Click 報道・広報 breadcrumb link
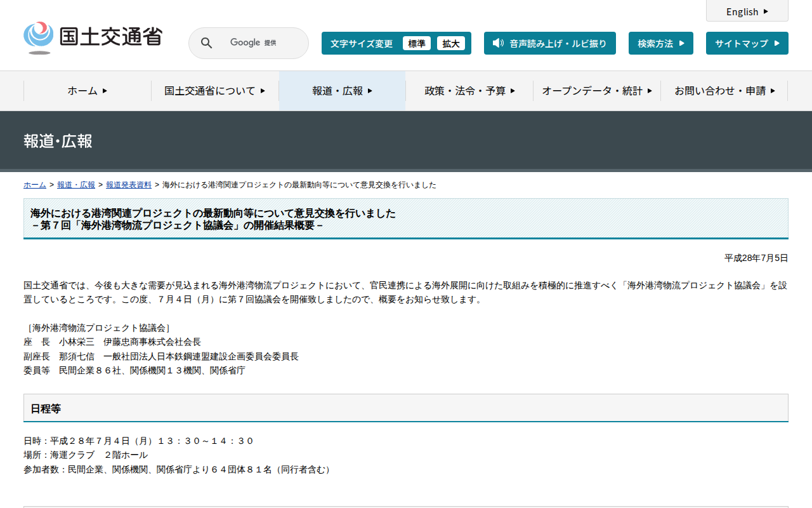Image resolution: width=812 pixels, height=508 pixels. (x=76, y=185)
